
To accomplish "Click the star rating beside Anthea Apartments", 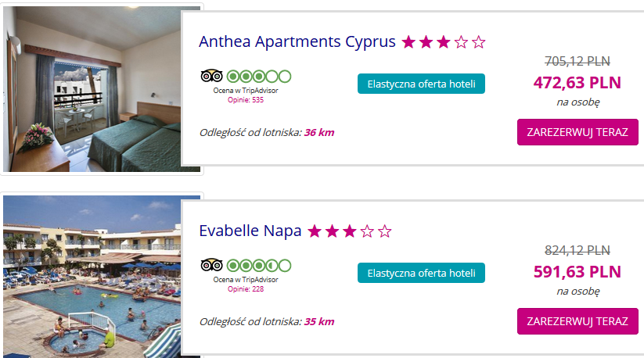I will tap(444, 42).
